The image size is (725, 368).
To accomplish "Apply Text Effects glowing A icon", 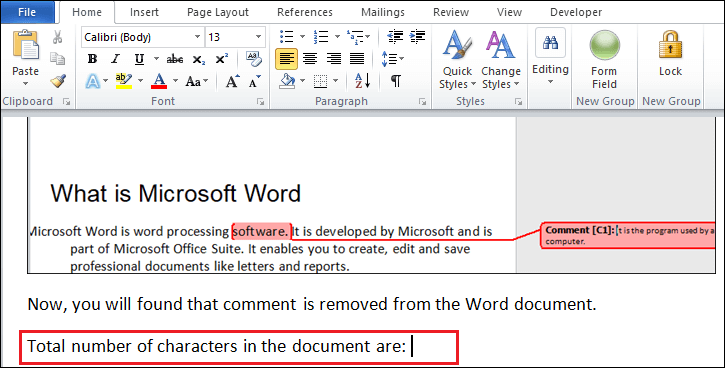I will click(92, 81).
